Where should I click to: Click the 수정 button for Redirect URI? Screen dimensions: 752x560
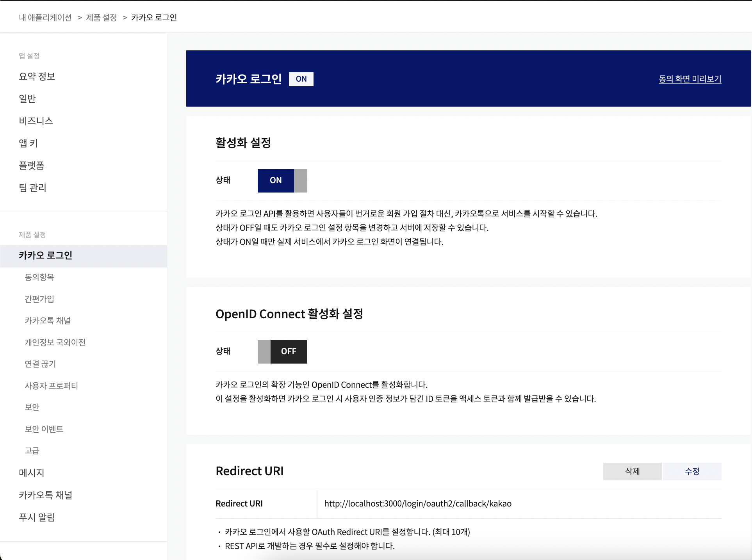coord(692,471)
